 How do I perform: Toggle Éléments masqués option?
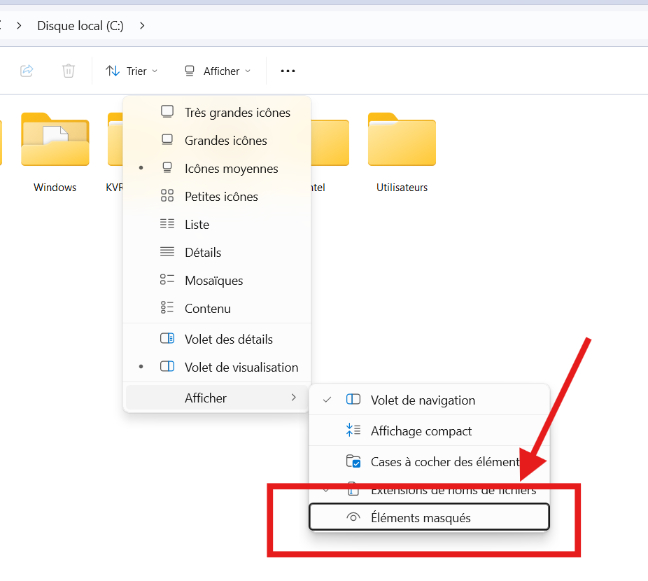[x=429, y=517]
